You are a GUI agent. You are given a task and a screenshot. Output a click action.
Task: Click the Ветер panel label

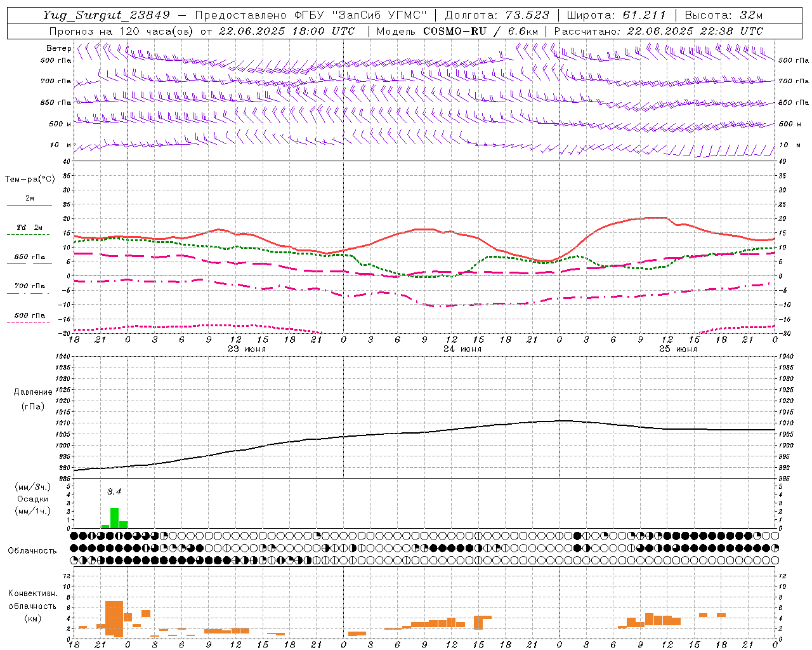coord(58,48)
